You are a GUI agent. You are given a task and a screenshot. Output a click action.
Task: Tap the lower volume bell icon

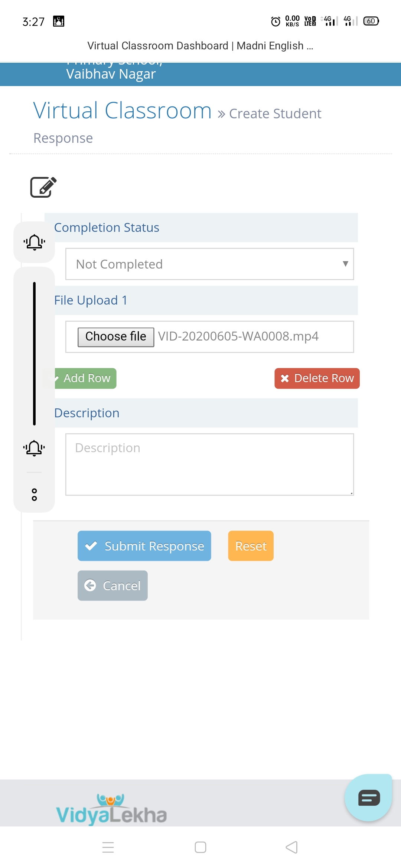tap(34, 448)
